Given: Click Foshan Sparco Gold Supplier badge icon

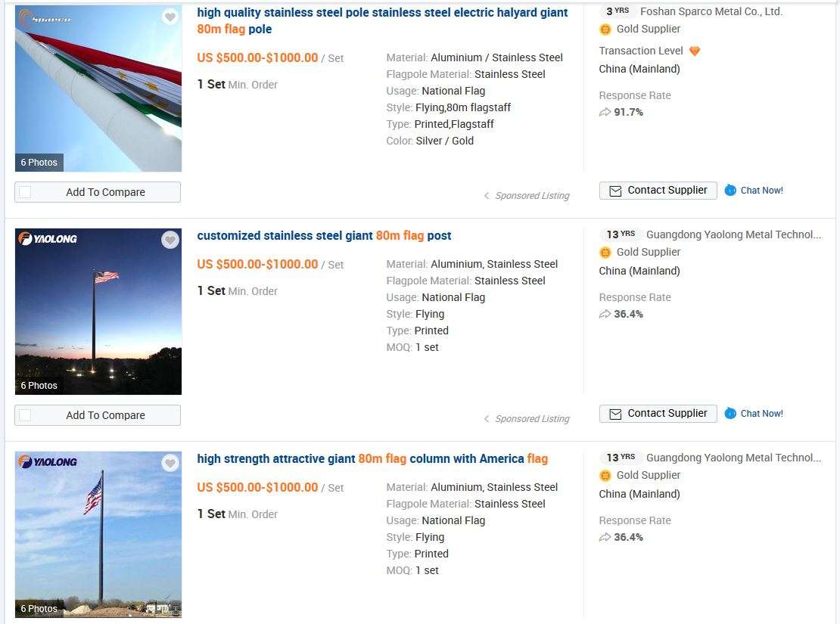Looking at the screenshot, I should point(605,29).
